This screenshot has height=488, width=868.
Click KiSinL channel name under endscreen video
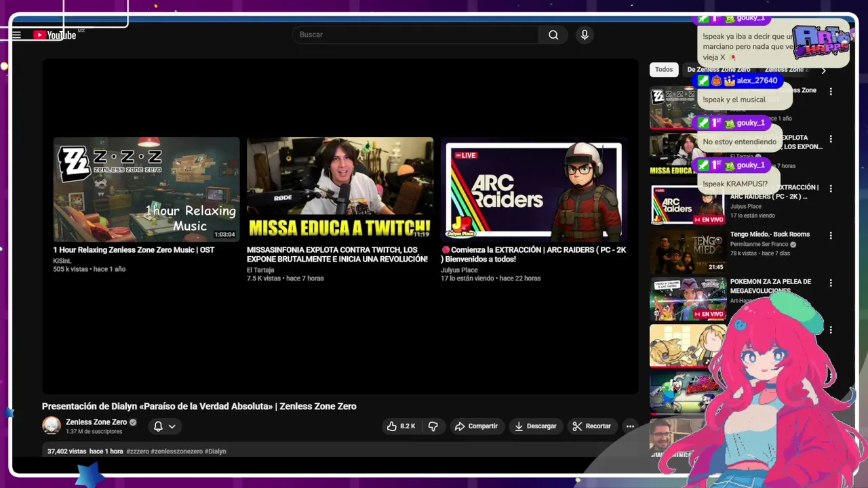62,261
